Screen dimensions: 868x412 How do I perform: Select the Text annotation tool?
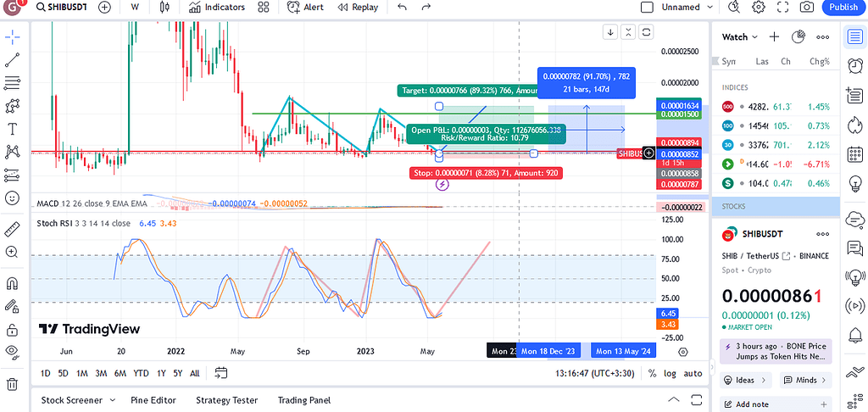click(x=12, y=129)
